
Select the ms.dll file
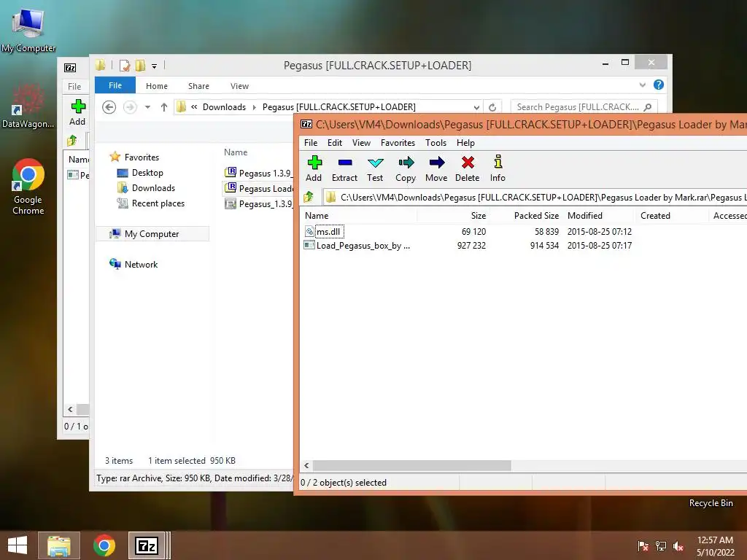pos(328,232)
